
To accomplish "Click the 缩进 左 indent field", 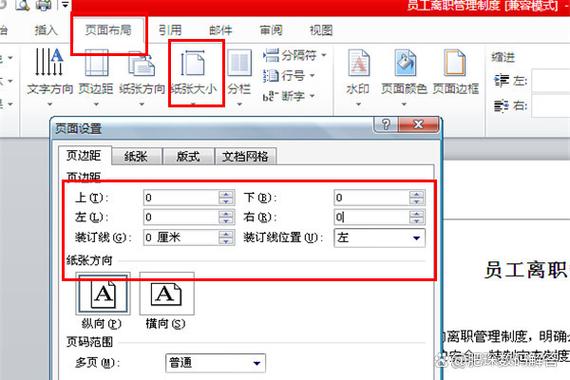I will [x=551, y=81].
